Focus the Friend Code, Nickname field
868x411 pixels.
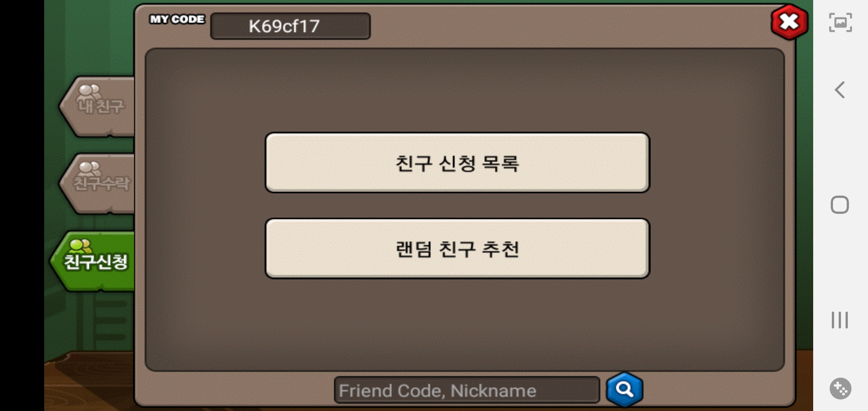467,390
